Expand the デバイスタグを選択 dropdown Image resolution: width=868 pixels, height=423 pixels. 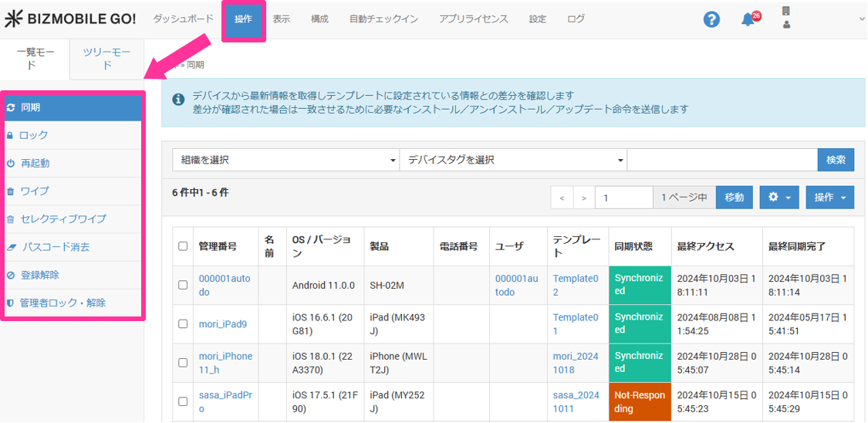[x=512, y=160]
